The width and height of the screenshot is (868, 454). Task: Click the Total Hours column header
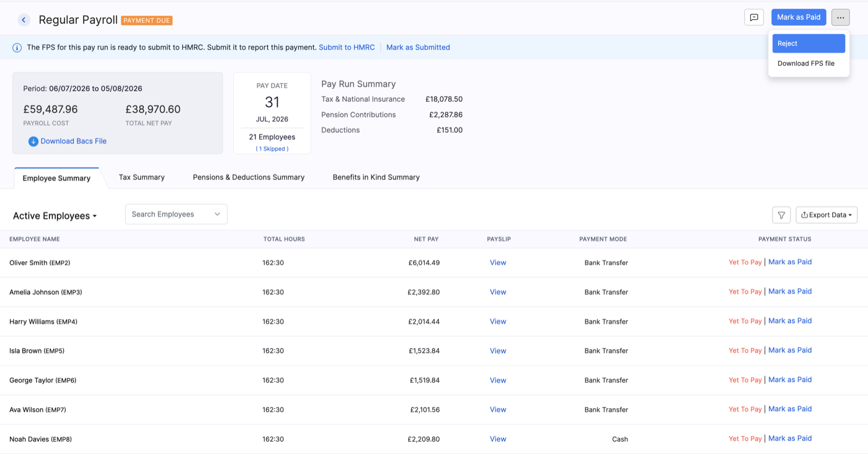click(284, 239)
